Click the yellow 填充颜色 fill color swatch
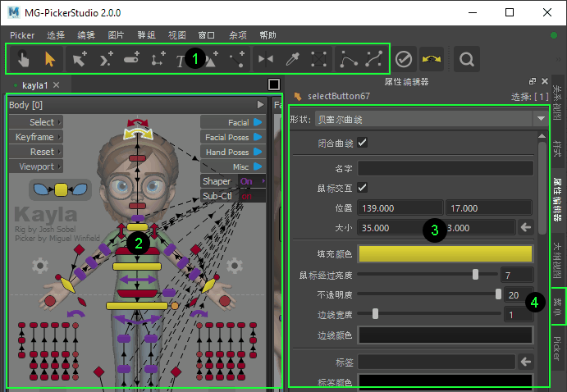This screenshot has height=392, width=567. click(x=445, y=253)
